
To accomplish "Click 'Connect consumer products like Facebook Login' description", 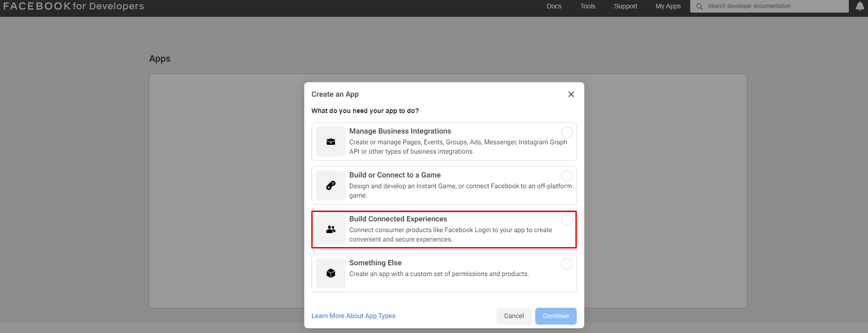I will point(450,234).
